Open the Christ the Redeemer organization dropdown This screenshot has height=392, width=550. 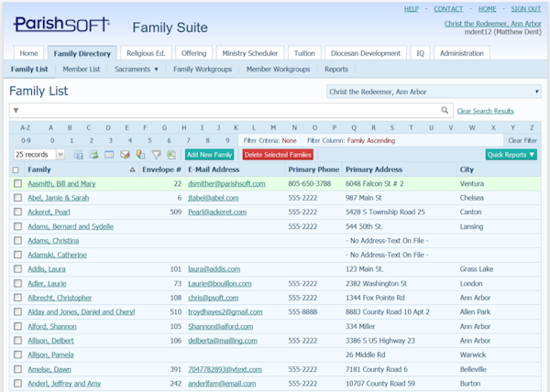click(x=434, y=92)
